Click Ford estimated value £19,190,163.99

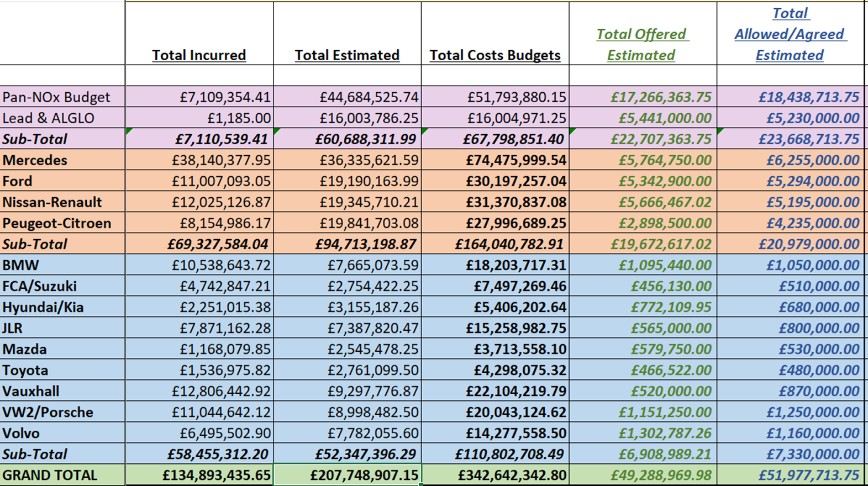click(x=348, y=181)
